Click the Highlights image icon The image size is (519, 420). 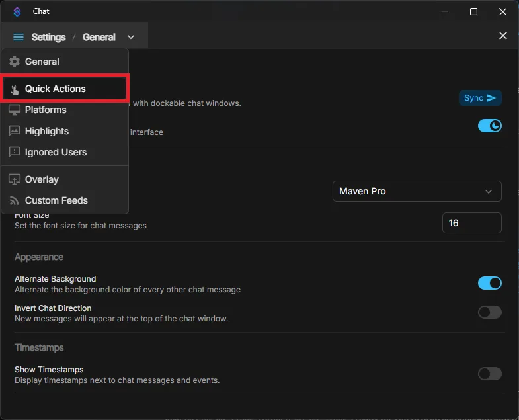(x=15, y=131)
